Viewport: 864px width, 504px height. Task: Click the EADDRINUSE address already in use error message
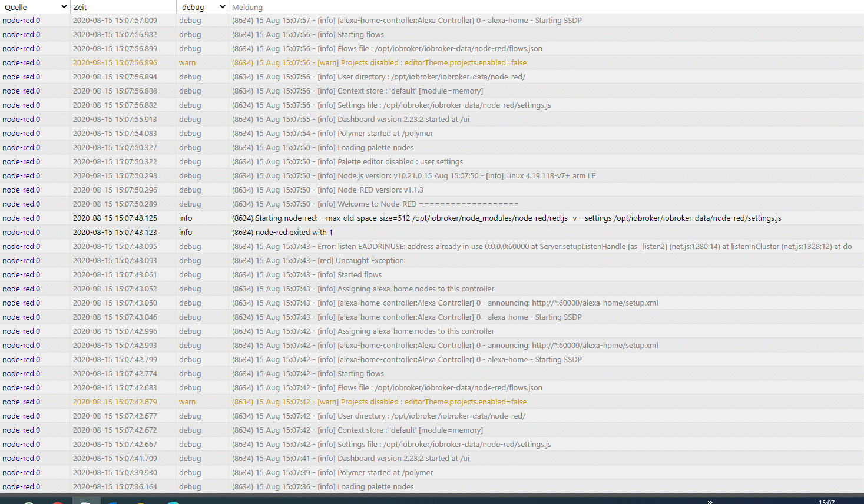click(x=542, y=247)
